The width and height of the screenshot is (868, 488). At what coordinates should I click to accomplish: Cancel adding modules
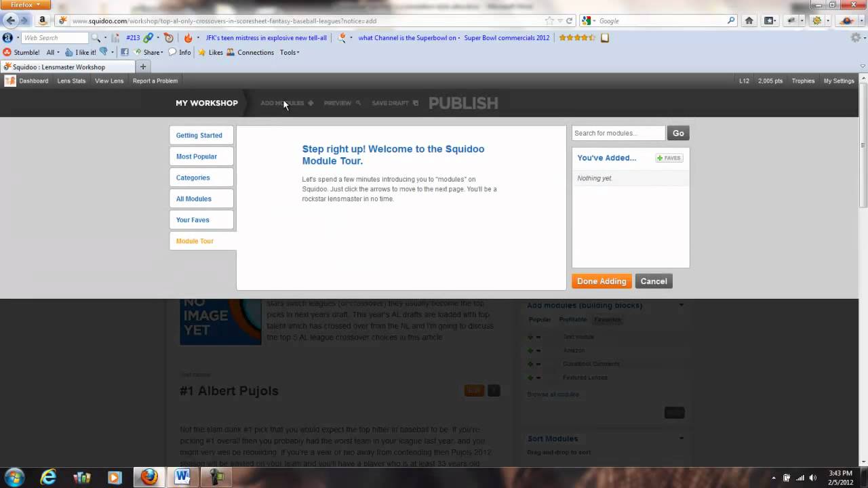tap(654, 281)
